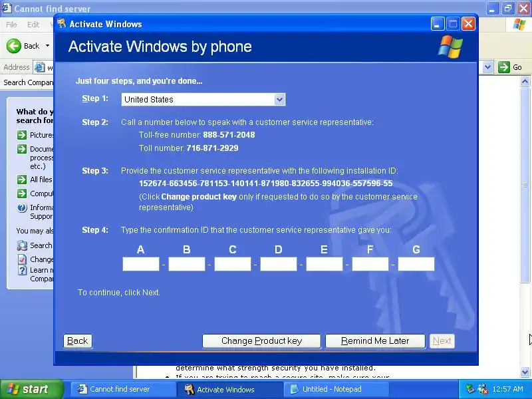This screenshot has height=399, width=532.
Task: Switch to Untitled - Notepad taskbar button
Action: pyautogui.click(x=336, y=389)
